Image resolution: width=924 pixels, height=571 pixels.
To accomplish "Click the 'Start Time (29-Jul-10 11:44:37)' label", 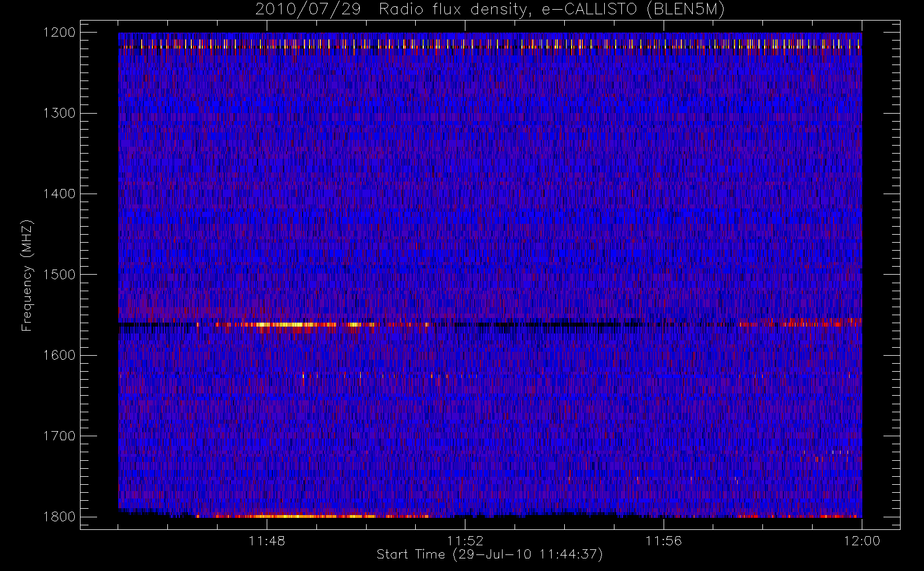I will (x=490, y=554).
